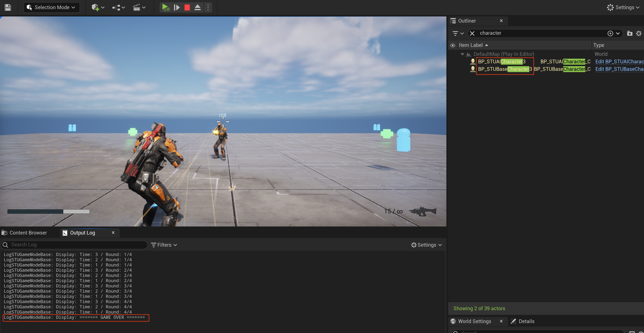Stop the play session with the red square
Viewport: 644px width, 333px height.
pyautogui.click(x=187, y=7)
